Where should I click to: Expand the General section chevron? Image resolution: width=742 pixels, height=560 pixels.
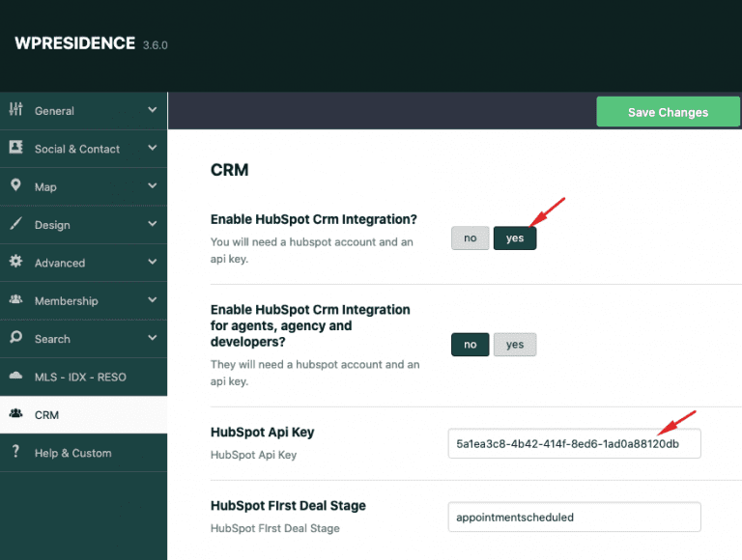(153, 110)
